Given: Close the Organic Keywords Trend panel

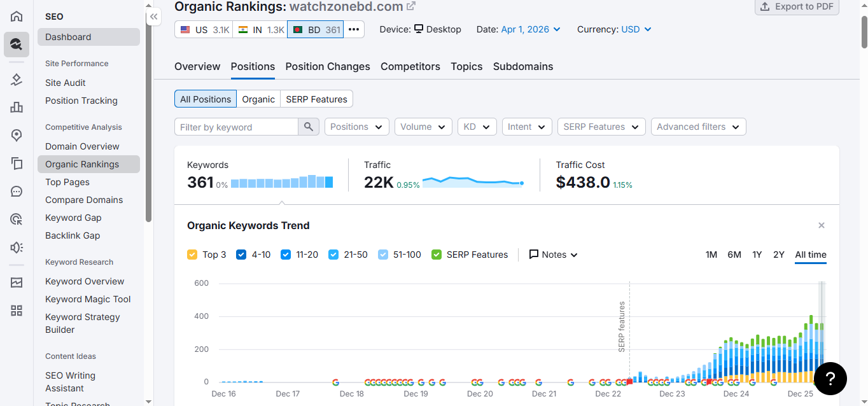Looking at the screenshot, I should coord(822,225).
